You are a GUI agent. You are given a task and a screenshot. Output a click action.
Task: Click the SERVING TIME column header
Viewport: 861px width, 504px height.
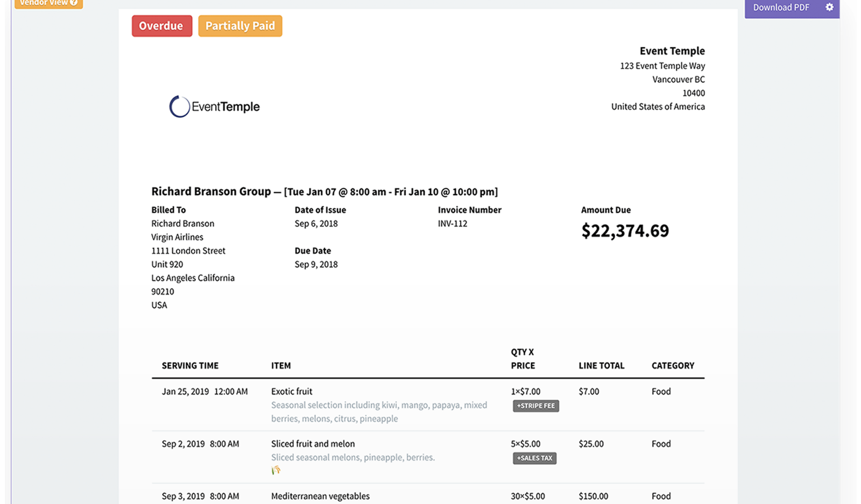(x=190, y=366)
